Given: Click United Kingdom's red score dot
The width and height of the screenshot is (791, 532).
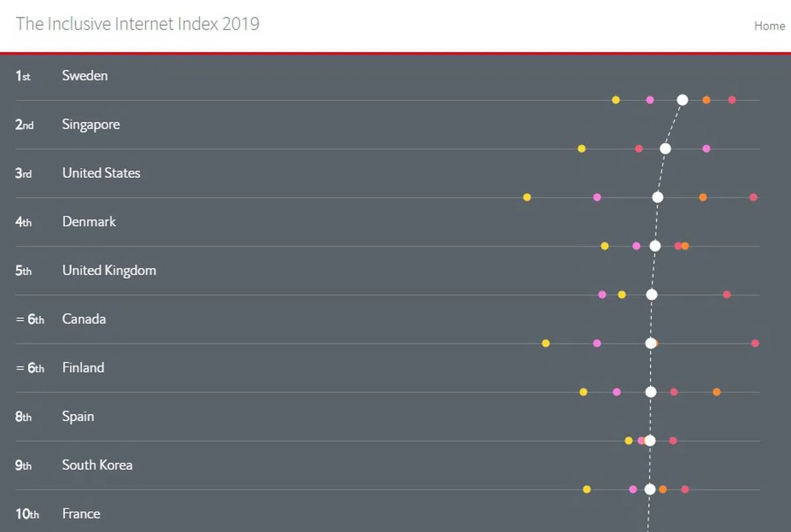Looking at the screenshot, I should coord(726,295).
